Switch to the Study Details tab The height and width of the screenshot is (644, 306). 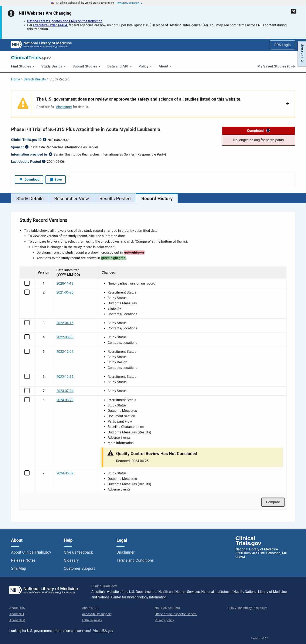point(30,198)
